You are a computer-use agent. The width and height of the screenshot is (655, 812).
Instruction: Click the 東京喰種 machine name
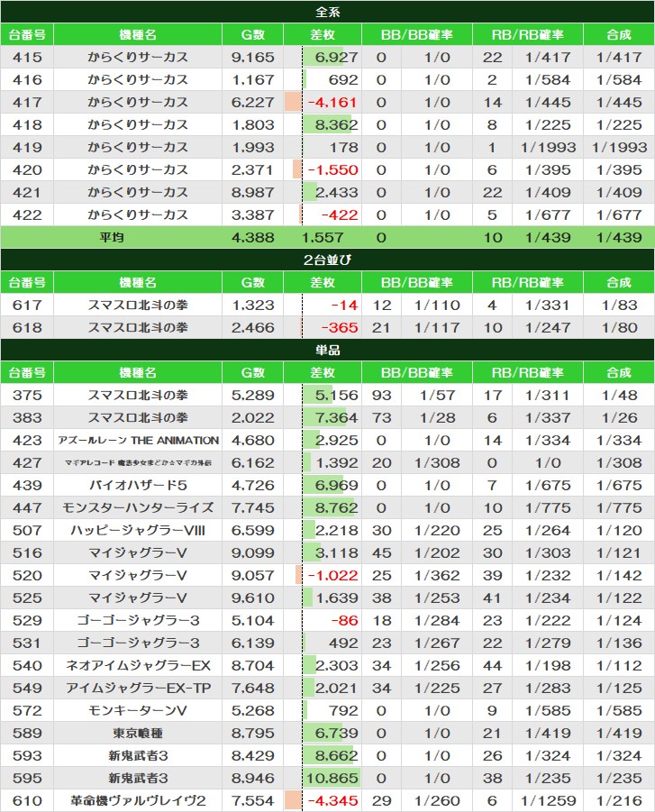click(138, 734)
